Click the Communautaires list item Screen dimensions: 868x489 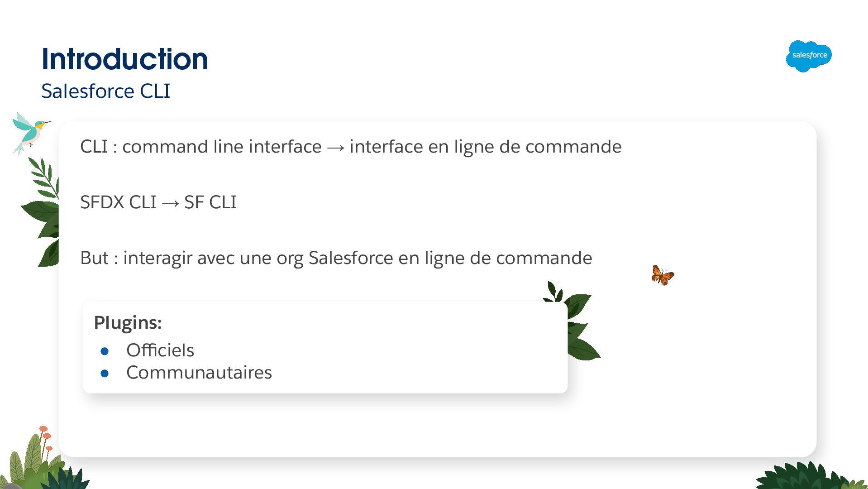(x=199, y=373)
